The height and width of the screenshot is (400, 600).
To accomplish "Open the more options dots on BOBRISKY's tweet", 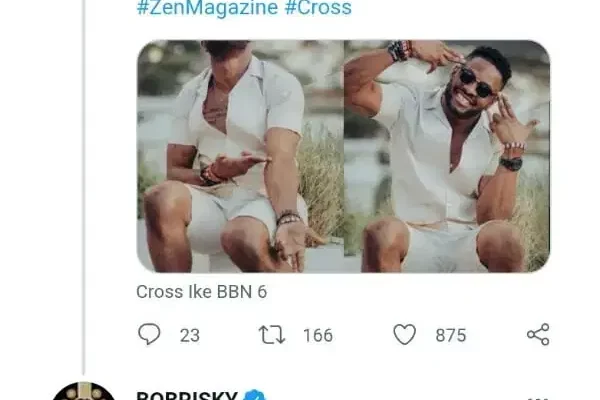I will (538, 396).
